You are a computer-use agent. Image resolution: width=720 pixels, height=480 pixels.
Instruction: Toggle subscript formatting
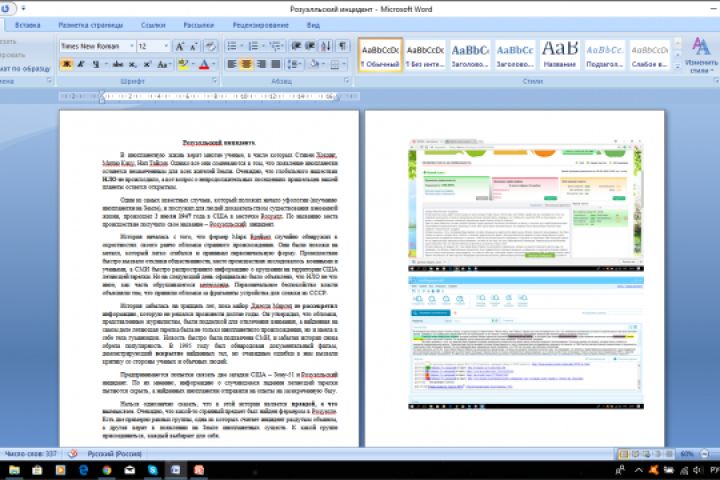tap(133, 65)
